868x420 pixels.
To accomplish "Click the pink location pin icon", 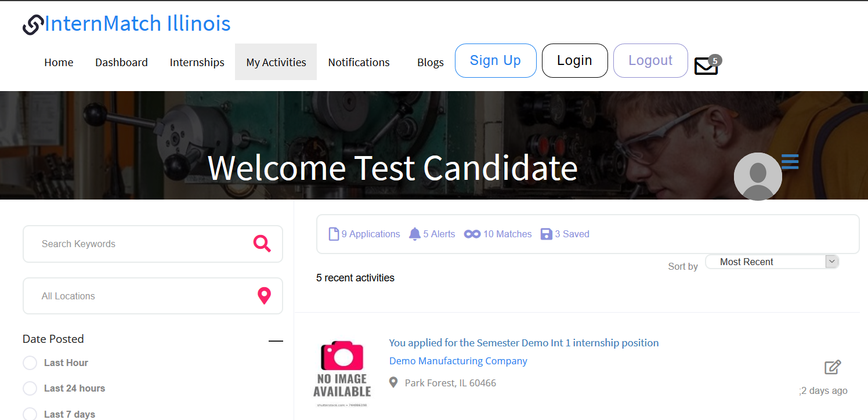I will tap(264, 296).
